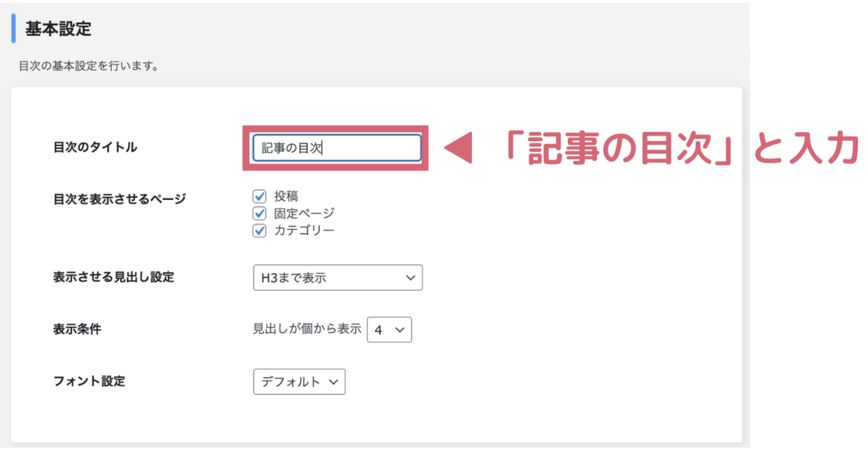Open the H3まで表示 heading dropdown
The width and height of the screenshot is (868, 450).
pyautogui.click(x=337, y=277)
